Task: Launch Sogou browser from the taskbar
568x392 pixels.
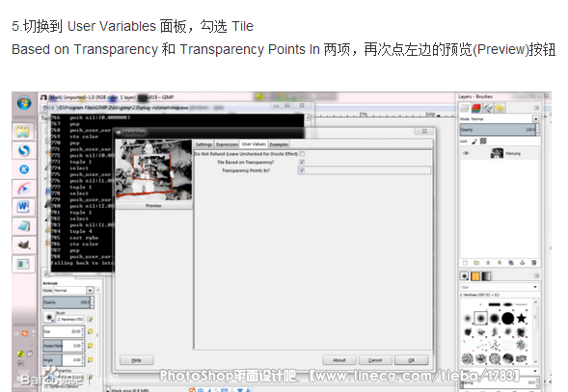Action: [x=24, y=150]
